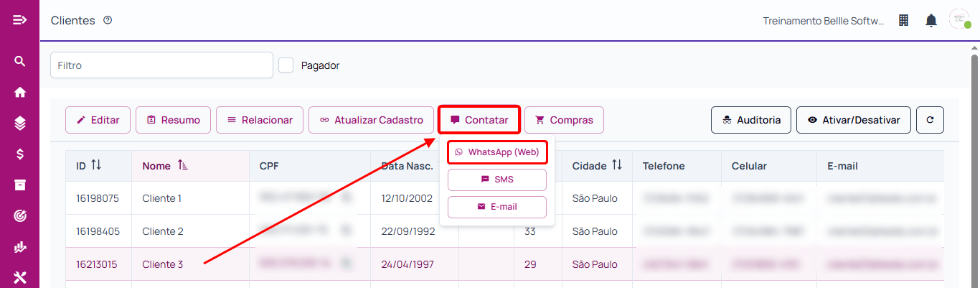Open the archive box sidebar icon
This screenshot has height=288, width=980.
(x=20, y=185)
